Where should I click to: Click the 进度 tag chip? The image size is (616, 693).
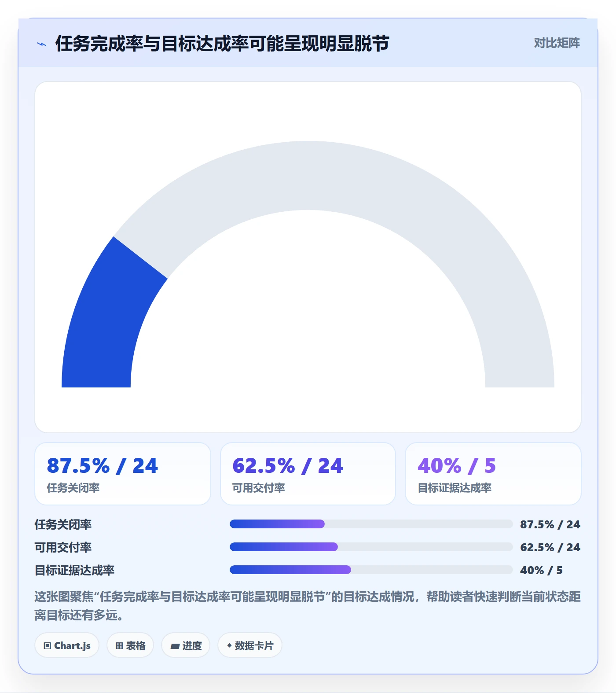(186, 645)
